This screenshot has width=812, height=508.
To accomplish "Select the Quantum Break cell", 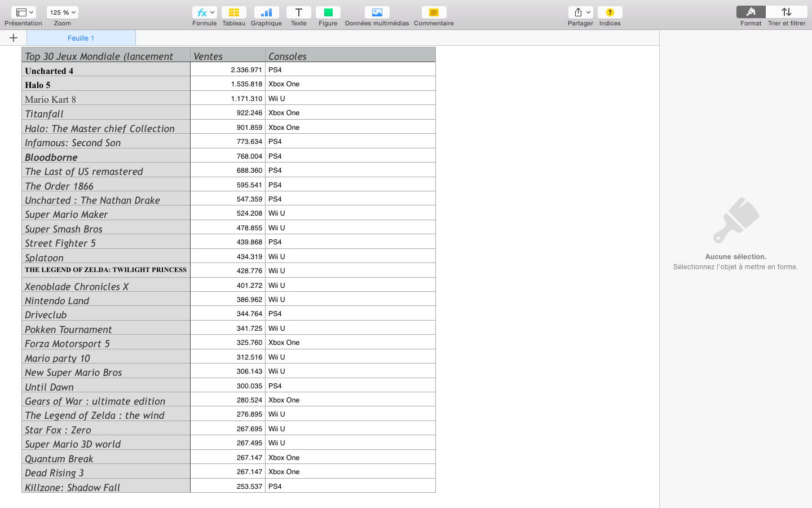I will tap(106, 457).
